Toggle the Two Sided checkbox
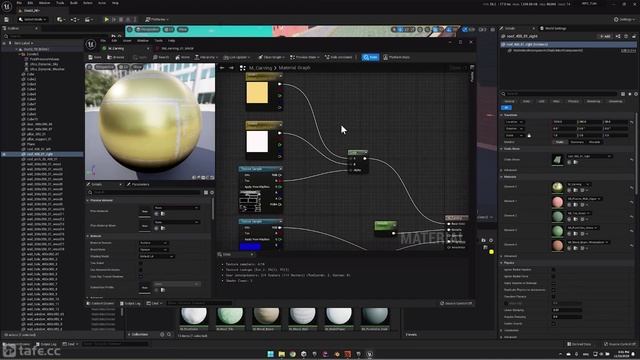640x360 pixels. (141, 263)
